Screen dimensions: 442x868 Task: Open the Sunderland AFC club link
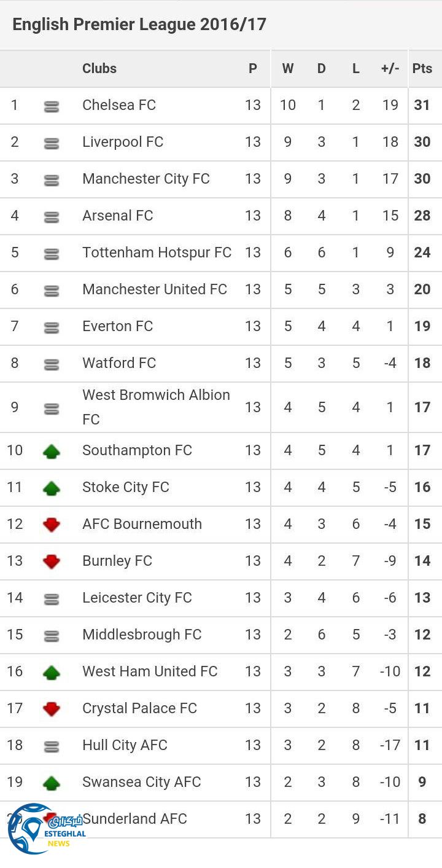click(x=135, y=819)
